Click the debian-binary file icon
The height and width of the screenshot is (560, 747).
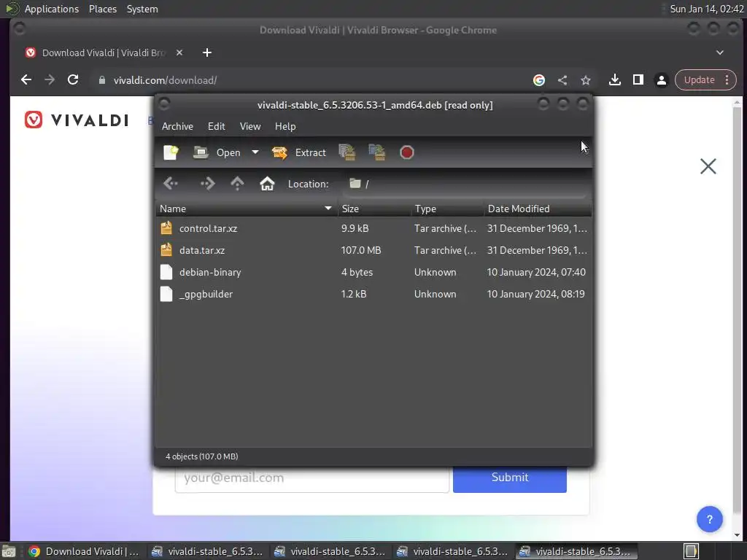pos(166,272)
